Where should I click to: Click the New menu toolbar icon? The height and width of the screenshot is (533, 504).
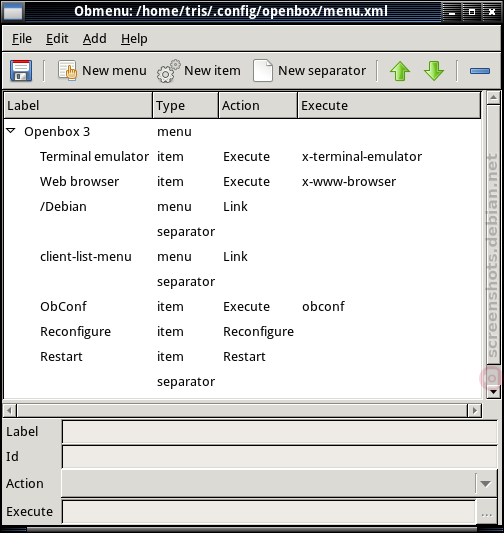click(x=67, y=70)
